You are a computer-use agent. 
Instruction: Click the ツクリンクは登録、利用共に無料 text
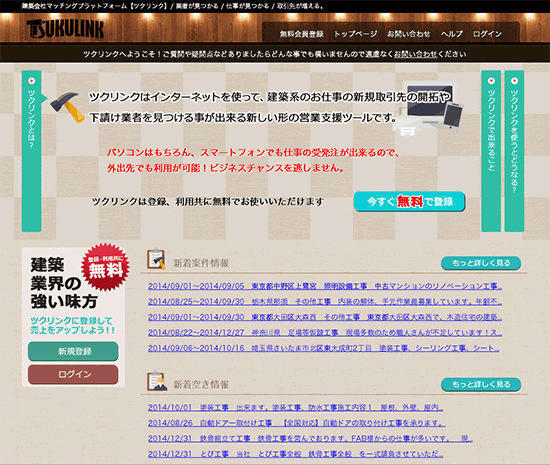[x=207, y=202]
